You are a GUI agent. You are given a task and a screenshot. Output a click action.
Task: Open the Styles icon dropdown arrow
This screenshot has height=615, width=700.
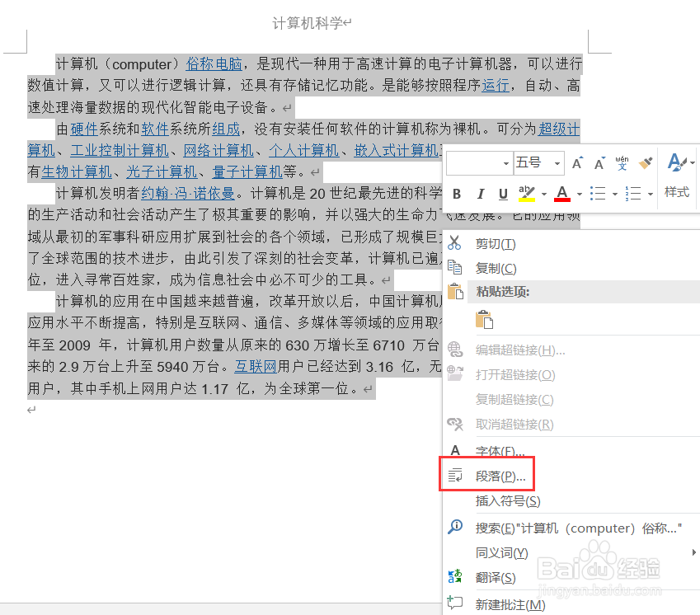coord(692,163)
